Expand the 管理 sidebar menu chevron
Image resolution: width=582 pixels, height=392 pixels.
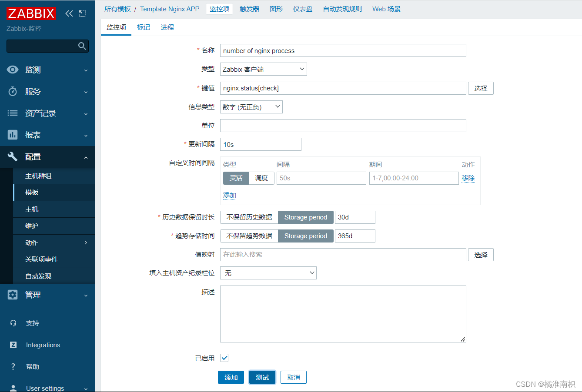coord(86,296)
